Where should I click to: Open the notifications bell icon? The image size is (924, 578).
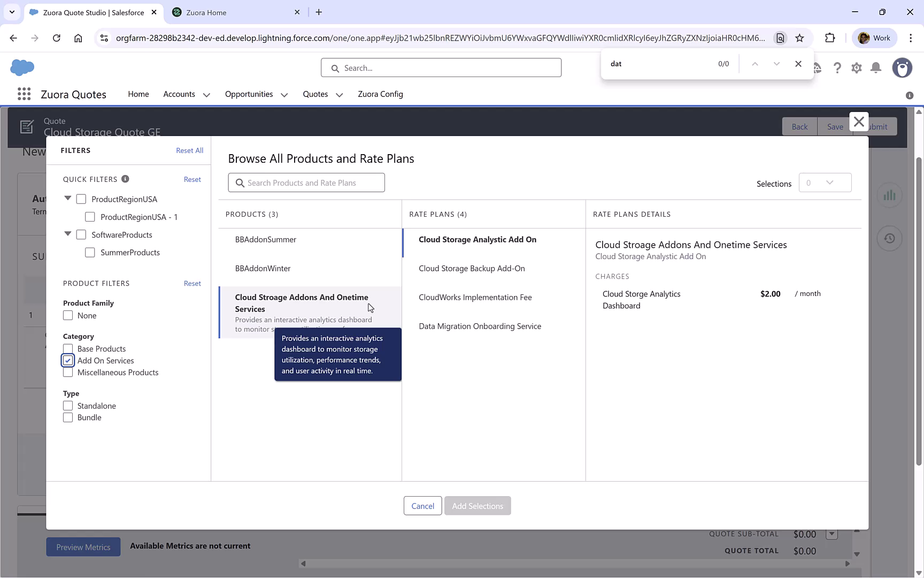(875, 68)
